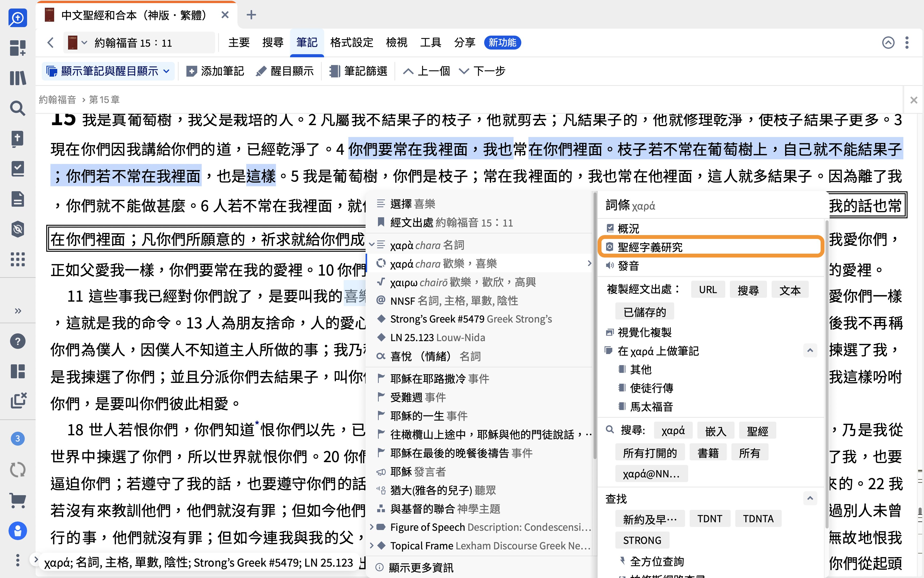This screenshot has width=924, height=578.
Task: Open the Library books icon
Action: point(18,78)
